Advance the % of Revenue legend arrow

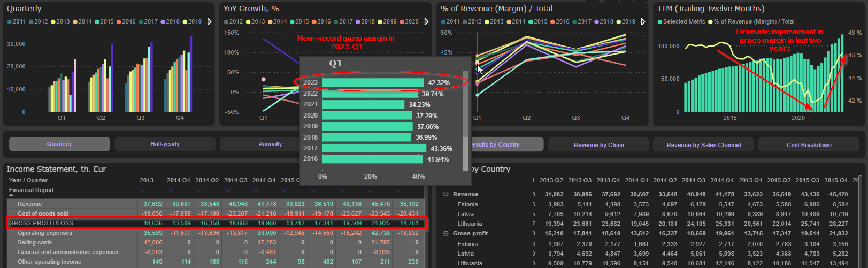click(643, 22)
